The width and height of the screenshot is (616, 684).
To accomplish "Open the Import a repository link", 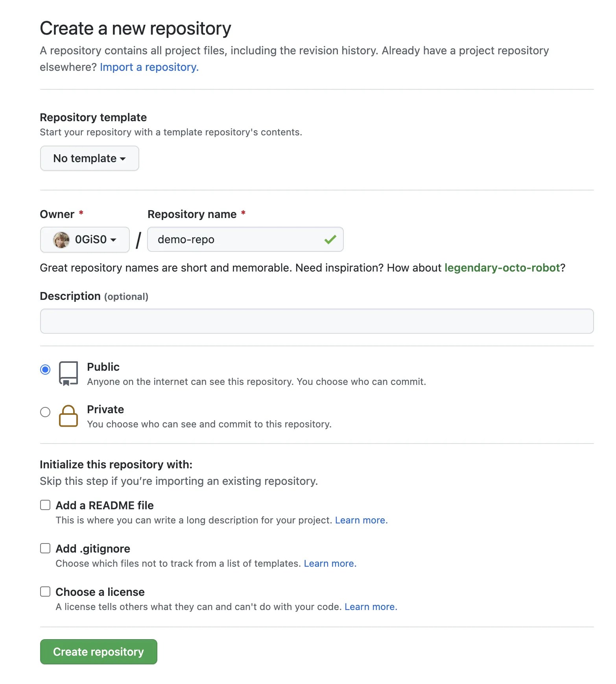I will [x=149, y=67].
